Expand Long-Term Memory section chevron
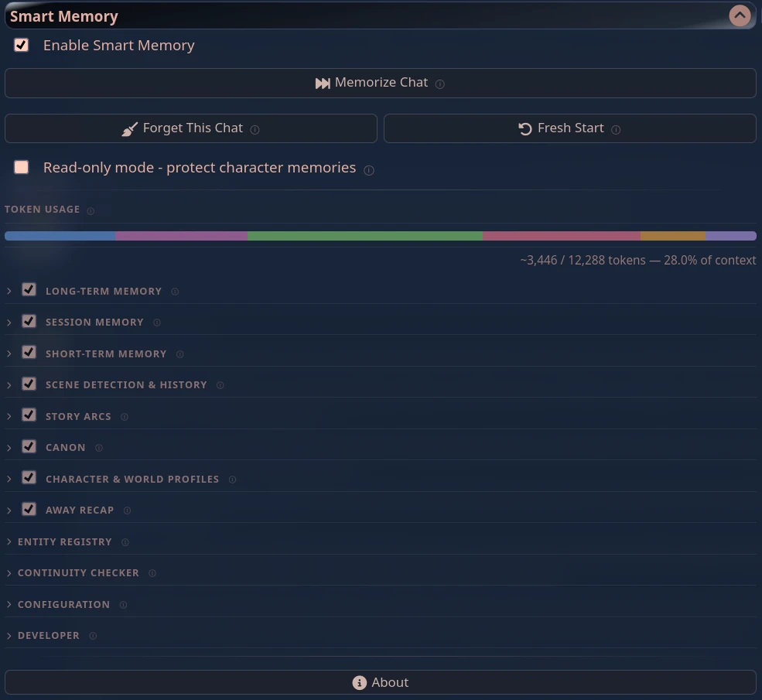Screen dimensions: 762x700 pyautogui.click(x=9, y=291)
